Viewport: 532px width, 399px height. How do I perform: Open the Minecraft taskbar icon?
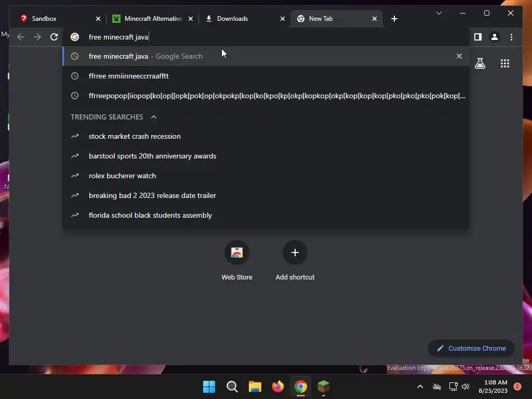pyautogui.click(x=324, y=387)
